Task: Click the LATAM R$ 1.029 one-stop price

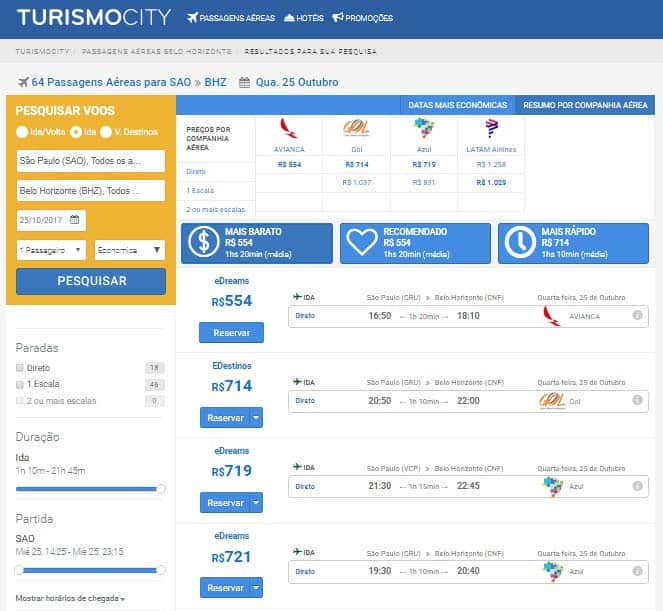Action: coord(491,183)
